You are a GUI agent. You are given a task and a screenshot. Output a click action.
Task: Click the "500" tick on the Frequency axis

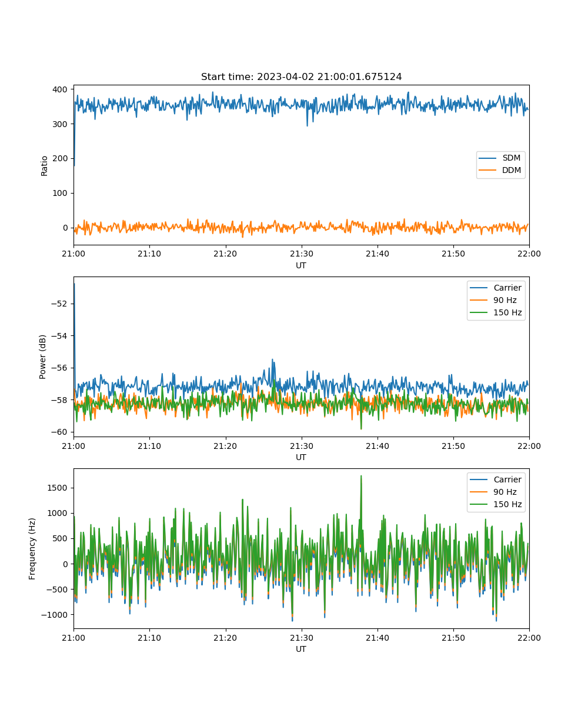coord(61,538)
